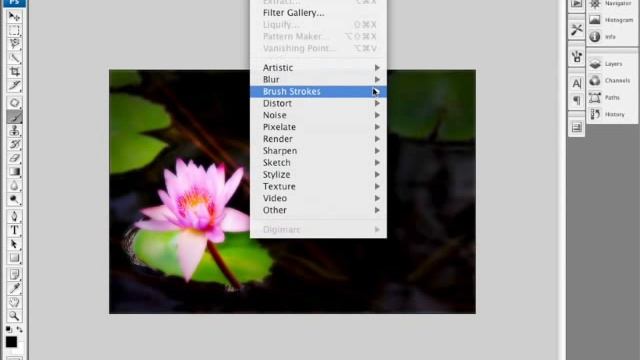Select the Brush tool
The image size is (640, 360).
(x=14, y=117)
